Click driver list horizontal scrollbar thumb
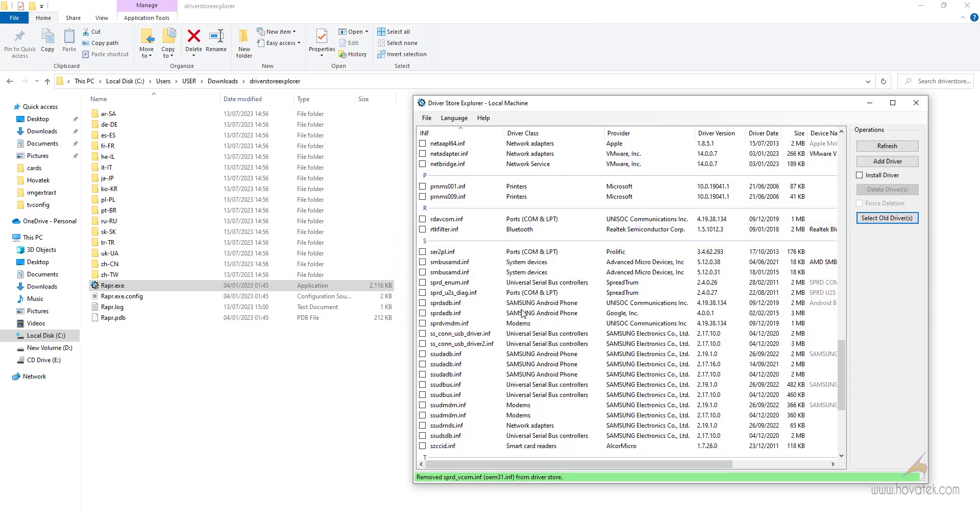 [579, 464]
